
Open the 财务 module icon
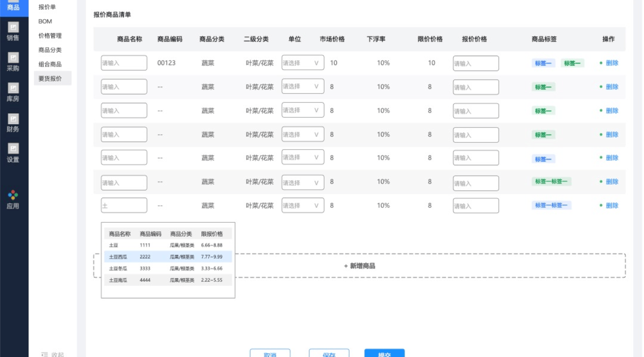point(13,119)
